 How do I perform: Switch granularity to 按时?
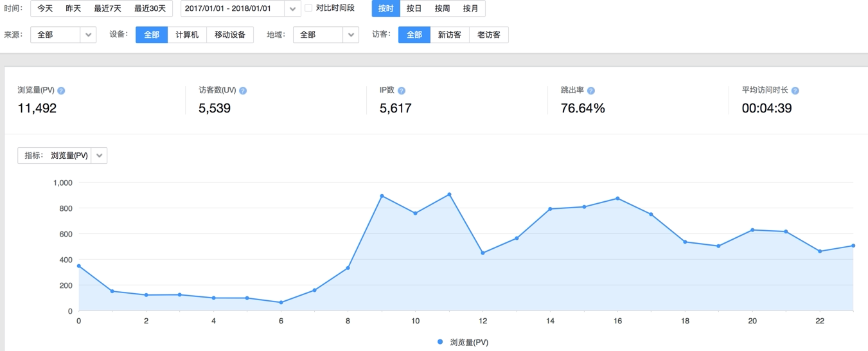[386, 8]
